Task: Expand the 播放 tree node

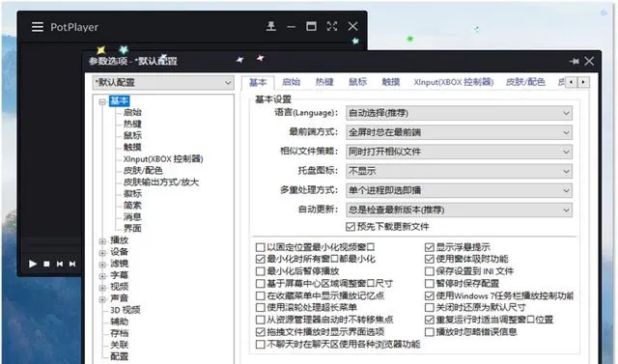Action: 102,241
